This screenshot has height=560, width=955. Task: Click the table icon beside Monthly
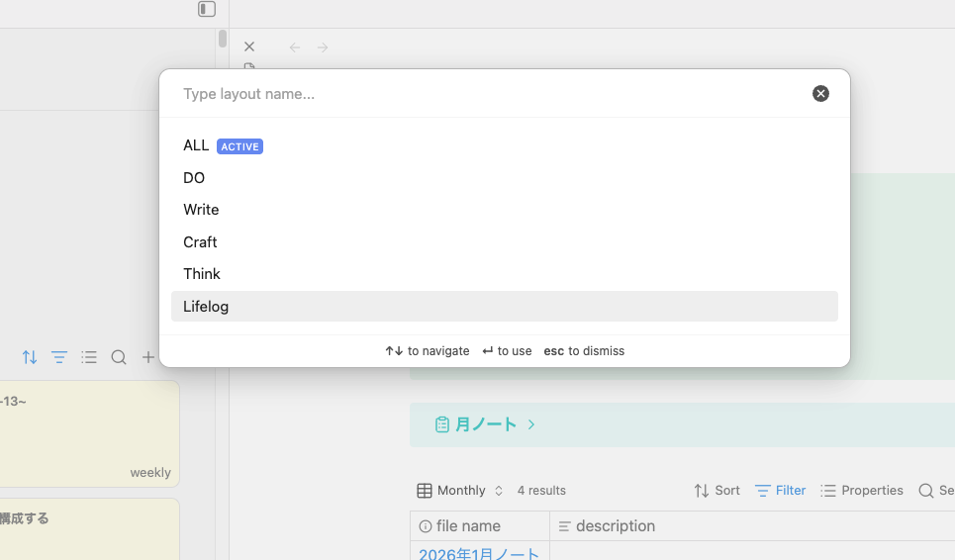click(425, 490)
